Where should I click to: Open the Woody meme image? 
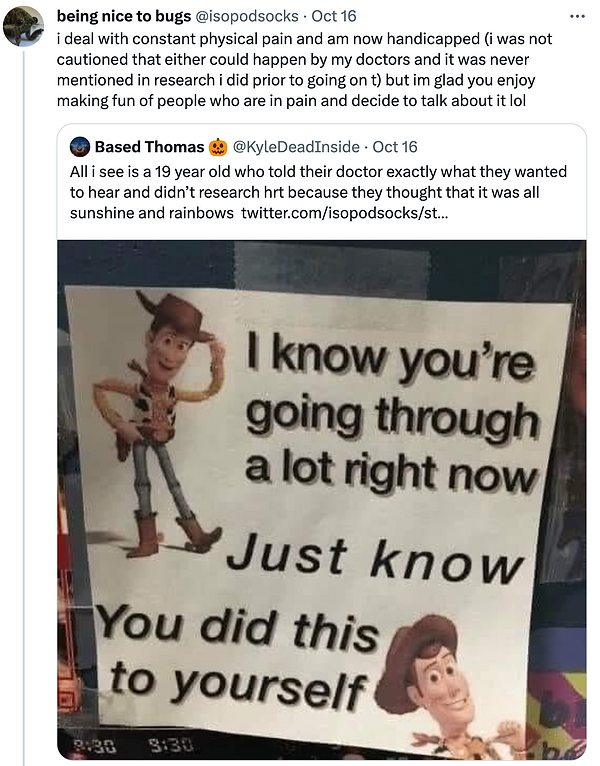pyautogui.click(x=321, y=500)
